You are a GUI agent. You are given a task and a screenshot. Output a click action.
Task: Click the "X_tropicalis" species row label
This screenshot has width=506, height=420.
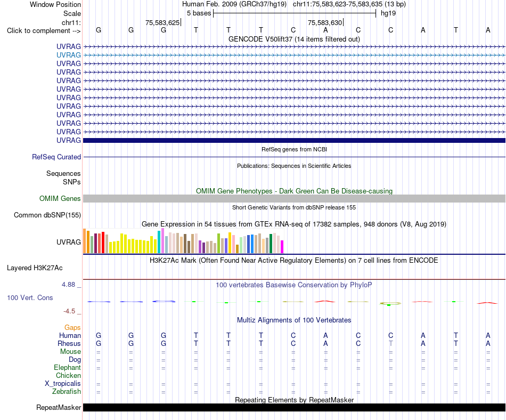point(63,384)
